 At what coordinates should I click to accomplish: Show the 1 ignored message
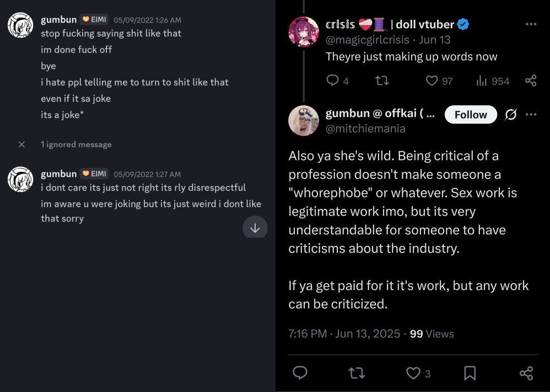coord(76,144)
